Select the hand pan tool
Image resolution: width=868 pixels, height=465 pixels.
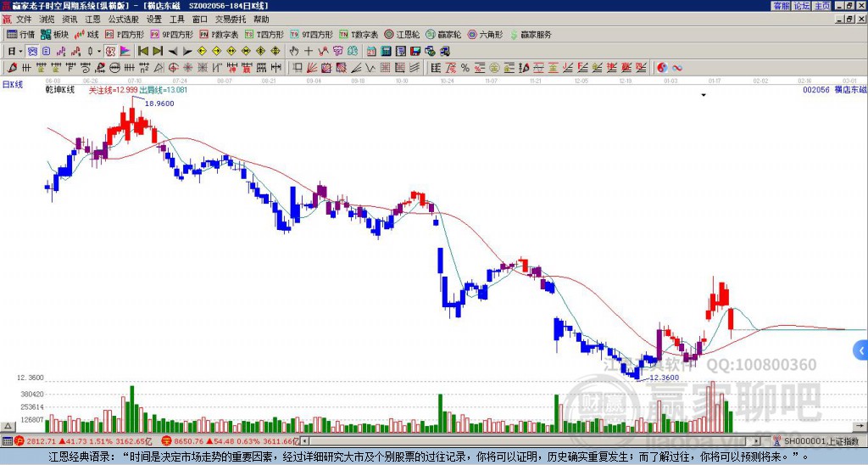(293, 52)
